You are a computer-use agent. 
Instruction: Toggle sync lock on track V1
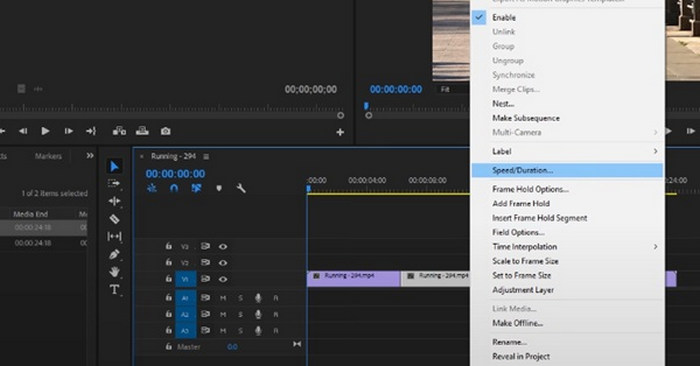[x=205, y=279]
